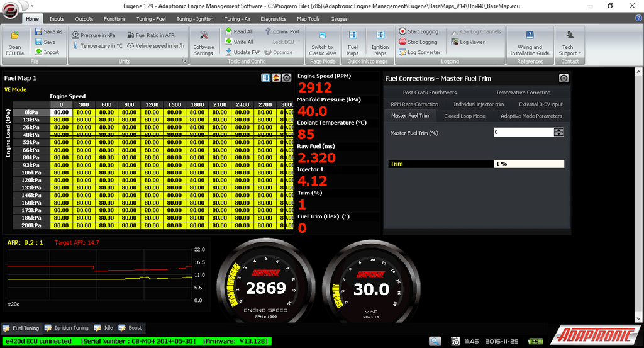The height and width of the screenshot is (348, 644).
Task: Select the External 0-5V input tab
Action: coord(540,104)
